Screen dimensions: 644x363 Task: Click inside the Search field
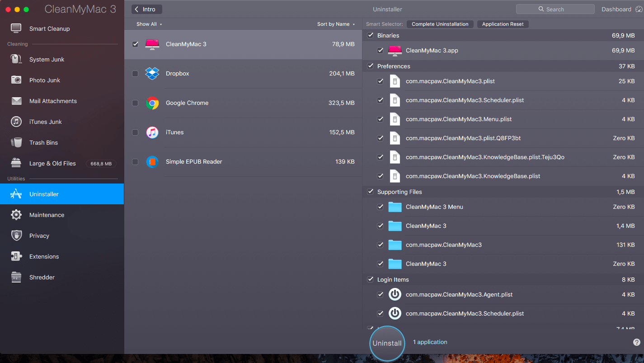pyautogui.click(x=555, y=9)
